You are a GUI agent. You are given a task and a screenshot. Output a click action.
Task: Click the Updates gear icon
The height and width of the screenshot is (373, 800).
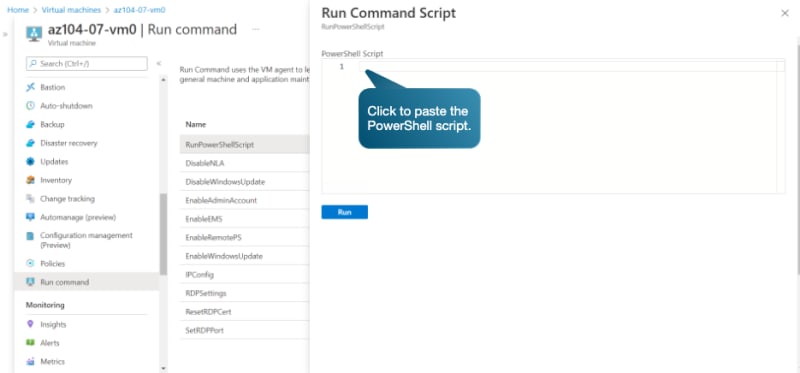pos(30,162)
